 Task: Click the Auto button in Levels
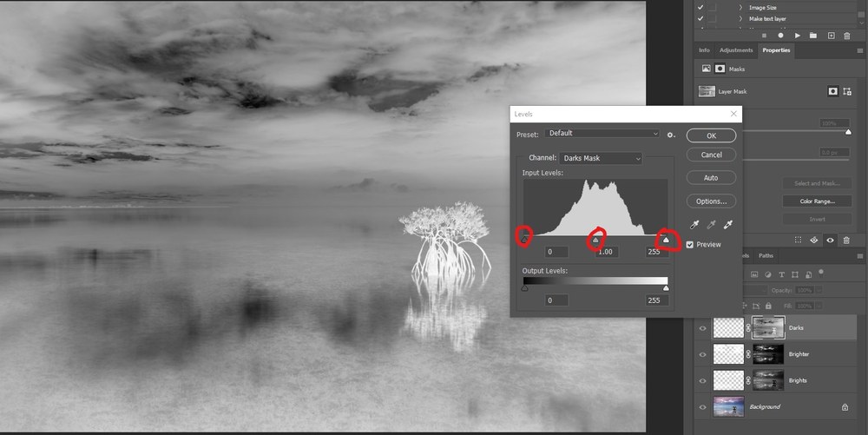coord(712,178)
